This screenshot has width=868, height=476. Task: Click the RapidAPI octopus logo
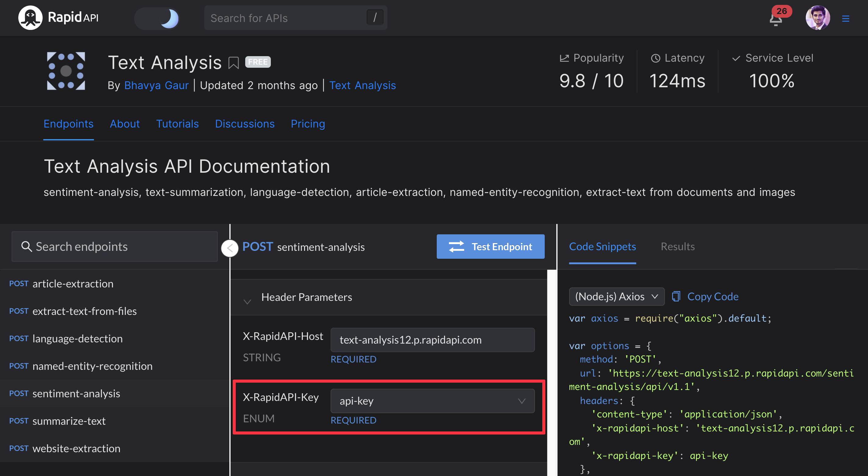click(30, 17)
